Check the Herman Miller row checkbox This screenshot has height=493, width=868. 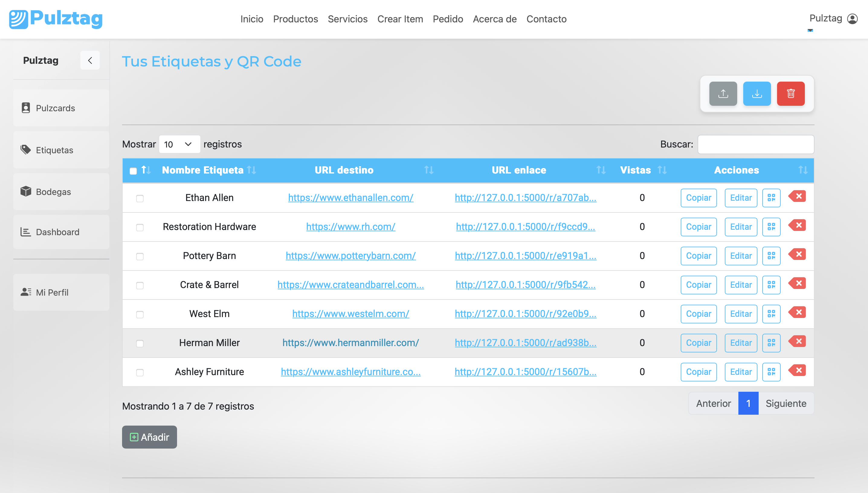[140, 344]
